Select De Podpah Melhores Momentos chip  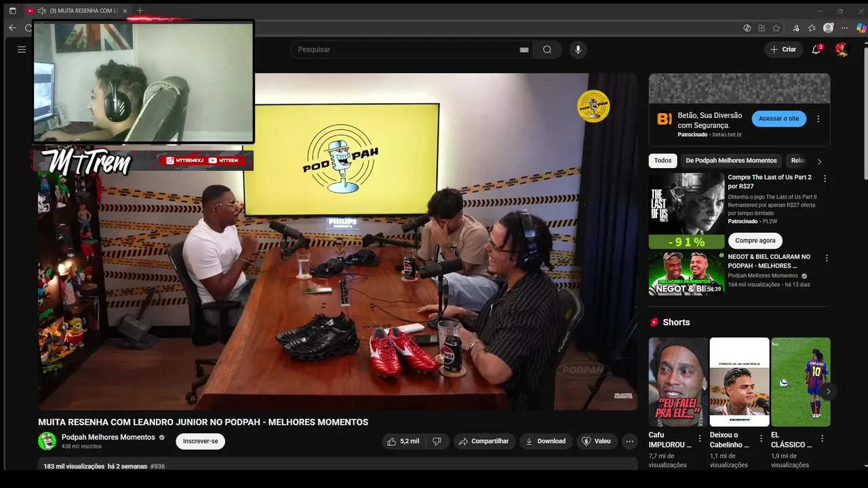coord(731,161)
